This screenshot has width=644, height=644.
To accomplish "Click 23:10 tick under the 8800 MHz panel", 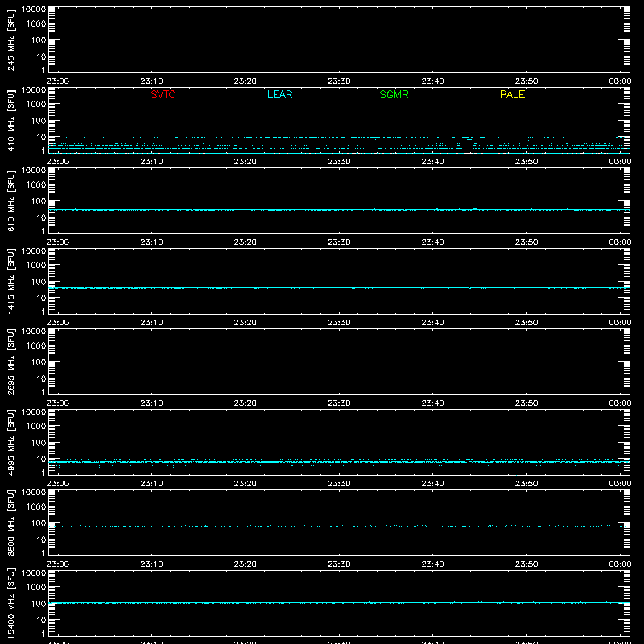I will tap(151, 564).
